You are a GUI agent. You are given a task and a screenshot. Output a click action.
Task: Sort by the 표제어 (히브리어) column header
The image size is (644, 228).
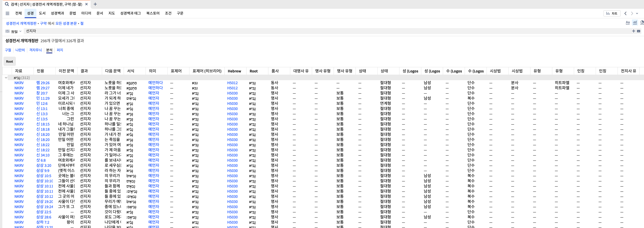tap(207, 71)
